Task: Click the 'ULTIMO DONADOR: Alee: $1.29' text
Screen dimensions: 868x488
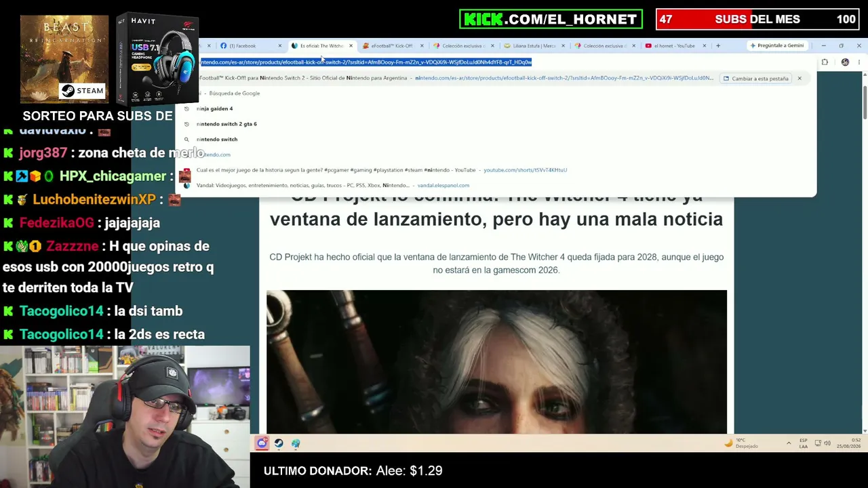Action: click(x=353, y=470)
